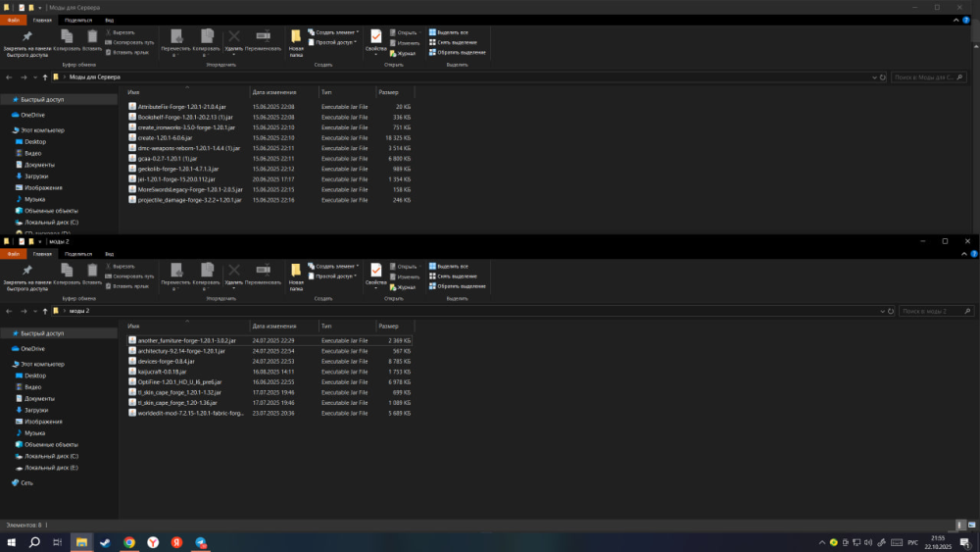Screen dimensions: 980x552
Task: Open Файл tab in top window
Action: point(13,20)
